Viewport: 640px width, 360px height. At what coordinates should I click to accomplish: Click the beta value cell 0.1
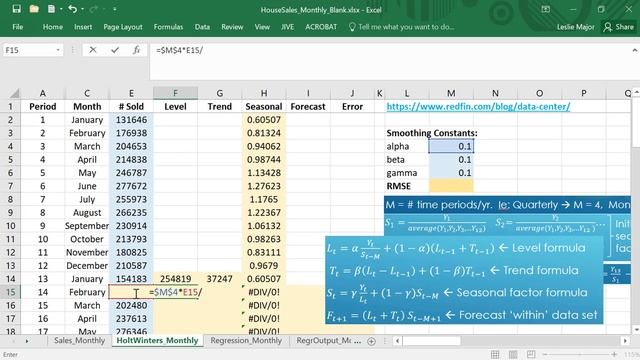(451, 160)
